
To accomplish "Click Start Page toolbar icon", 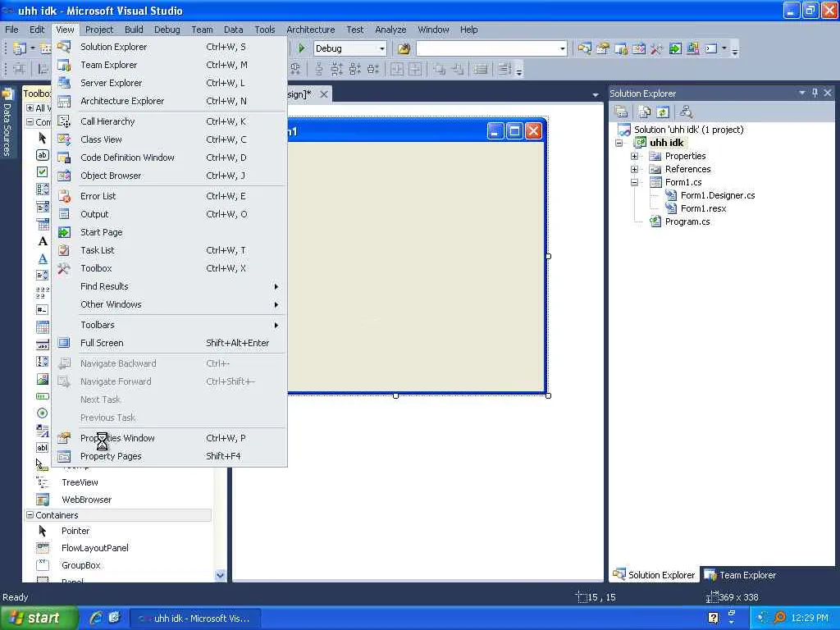I will 675,48.
